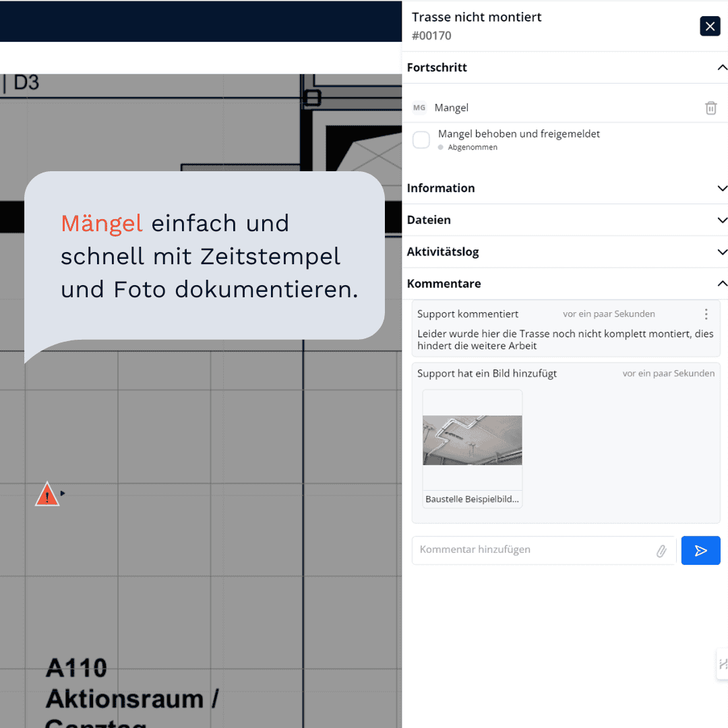
Task: Collapse the Kommentare section
Action: [x=722, y=283]
